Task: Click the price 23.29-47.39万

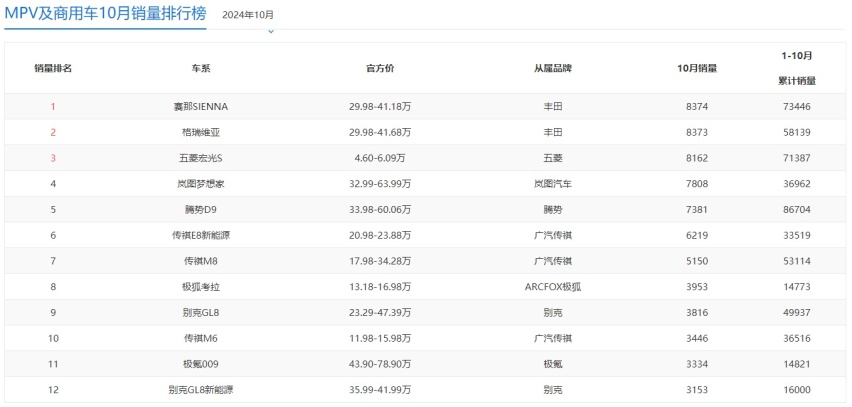Action: 380,313
